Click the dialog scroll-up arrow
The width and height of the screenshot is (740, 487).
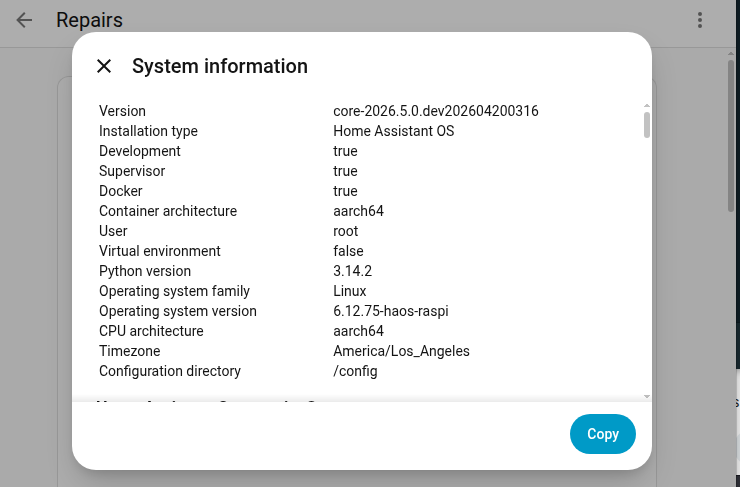coord(647,106)
